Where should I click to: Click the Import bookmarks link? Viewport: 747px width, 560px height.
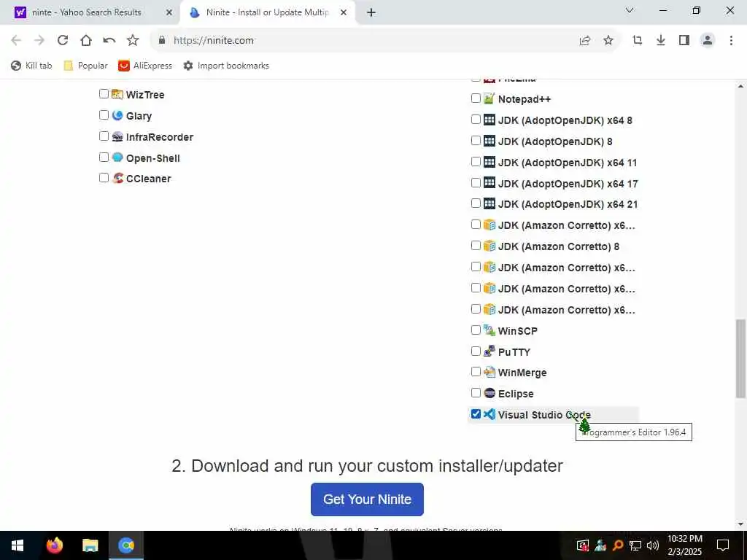pyautogui.click(x=226, y=66)
